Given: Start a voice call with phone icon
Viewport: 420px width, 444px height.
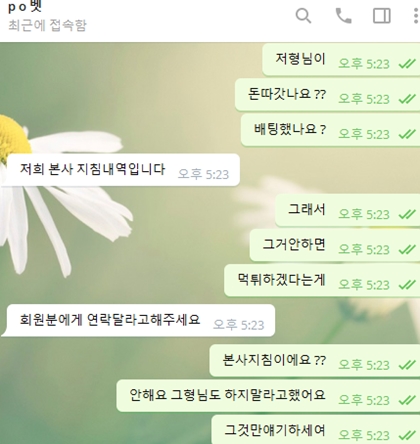Looking at the screenshot, I should pyautogui.click(x=344, y=16).
